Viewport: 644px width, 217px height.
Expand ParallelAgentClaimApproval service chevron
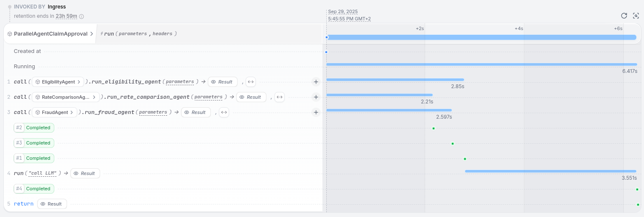pyautogui.click(x=92, y=34)
